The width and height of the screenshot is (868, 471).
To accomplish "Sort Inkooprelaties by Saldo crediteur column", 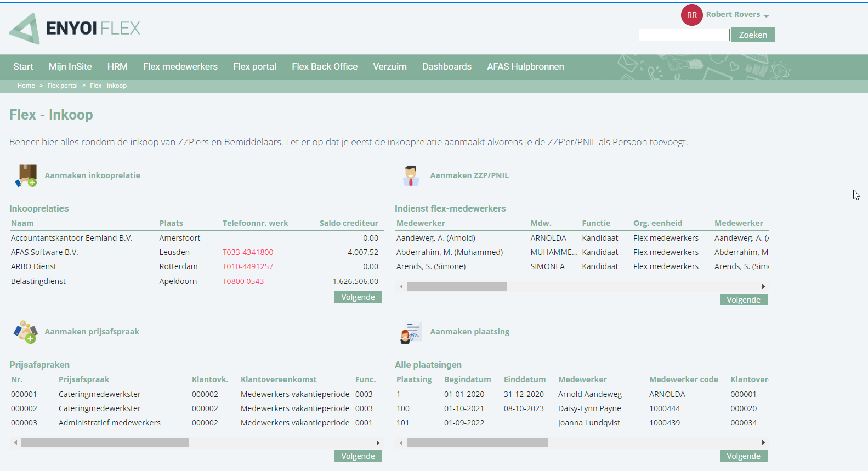I will pyautogui.click(x=349, y=223).
